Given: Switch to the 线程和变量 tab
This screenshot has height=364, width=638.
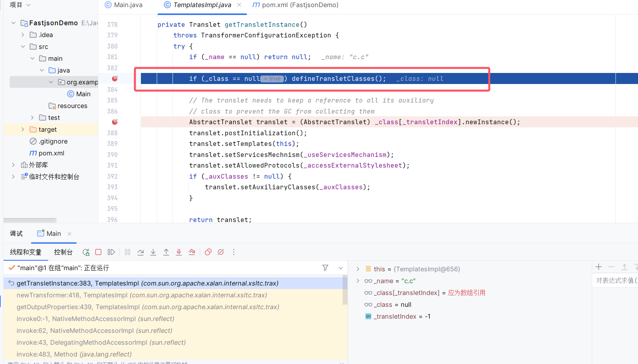Looking at the screenshot, I should (x=26, y=252).
